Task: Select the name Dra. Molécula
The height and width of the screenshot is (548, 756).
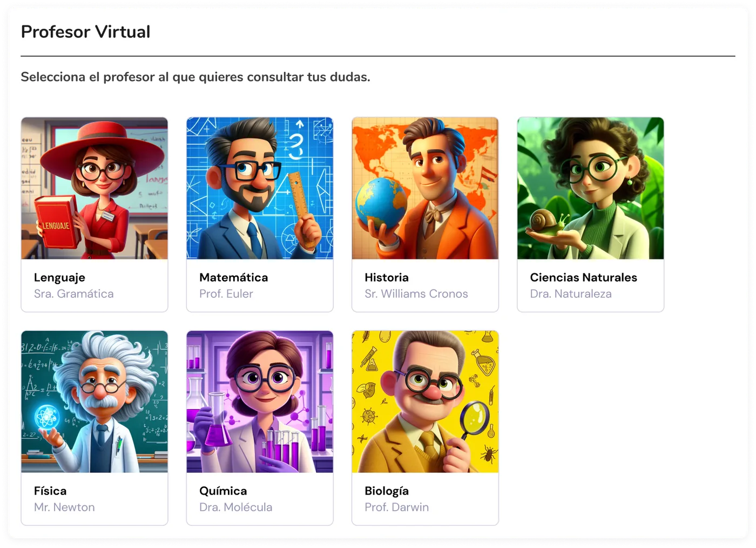Action: (x=236, y=507)
